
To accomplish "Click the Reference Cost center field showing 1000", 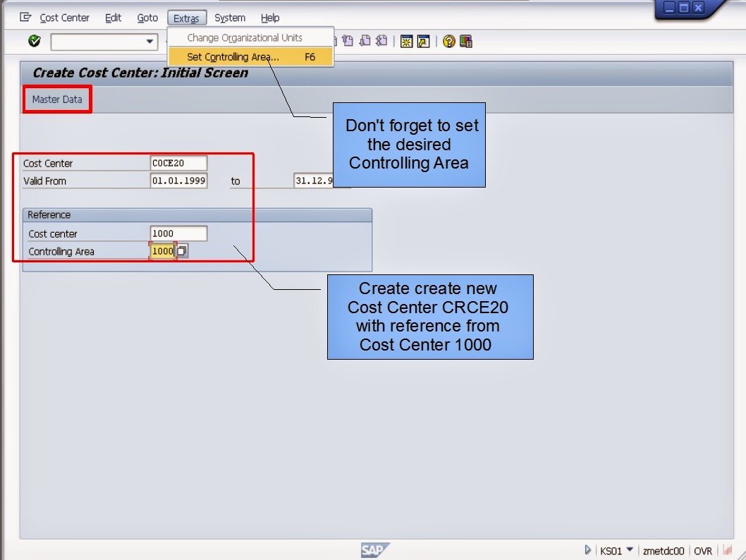I will 180,233.
